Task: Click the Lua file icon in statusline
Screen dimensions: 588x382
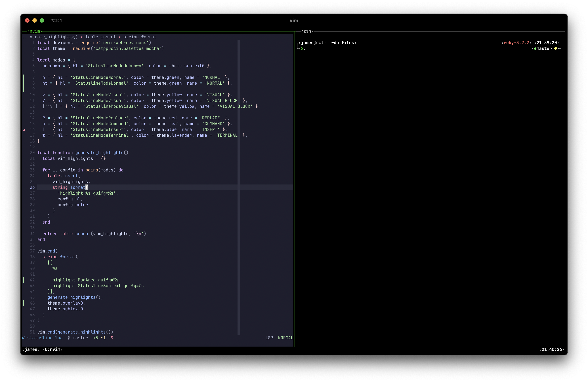Action: click(x=24, y=338)
